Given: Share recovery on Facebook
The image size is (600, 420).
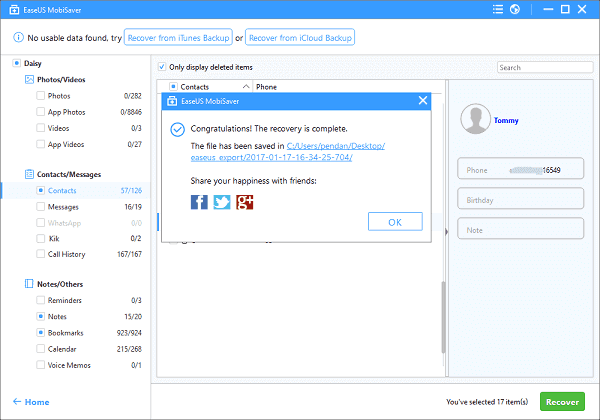Looking at the screenshot, I should coord(199,202).
